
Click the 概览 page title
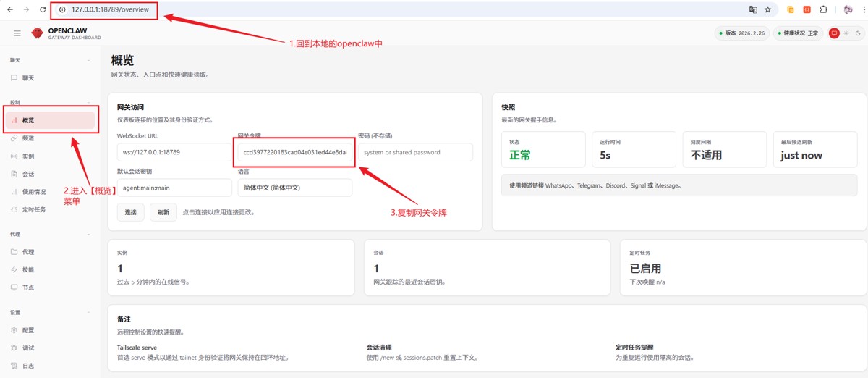tap(122, 61)
